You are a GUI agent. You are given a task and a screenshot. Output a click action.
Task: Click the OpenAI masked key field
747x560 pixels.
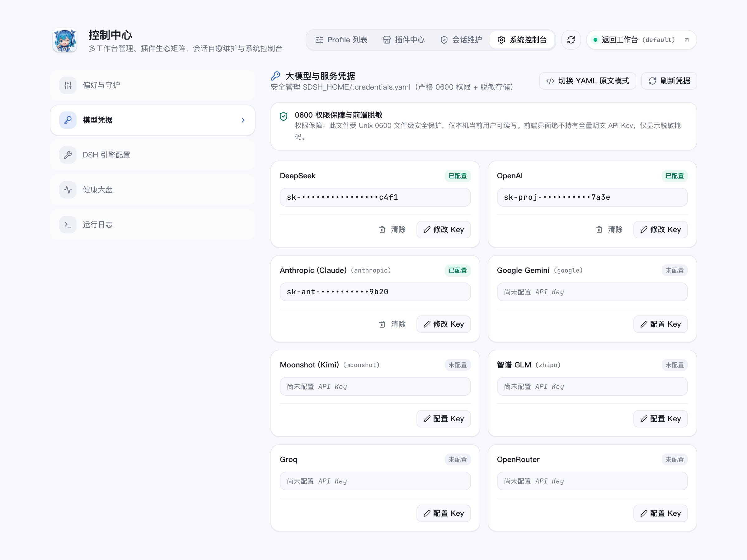pyautogui.click(x=592, y=198)
